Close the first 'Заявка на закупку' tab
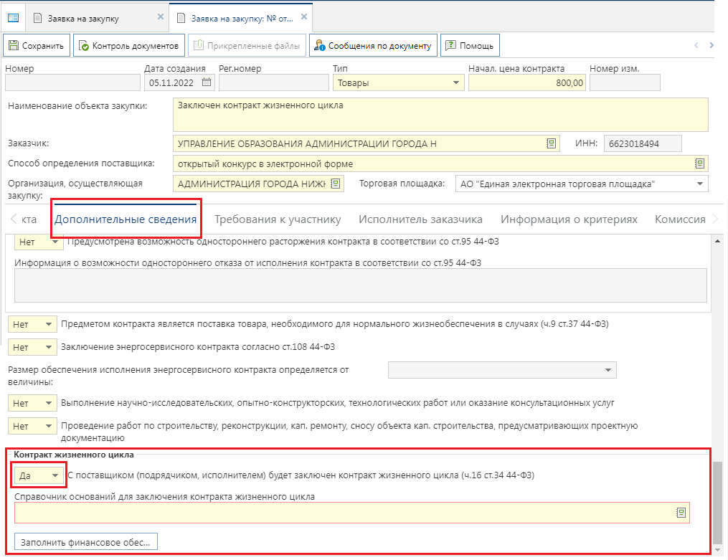 pos(161,16)
